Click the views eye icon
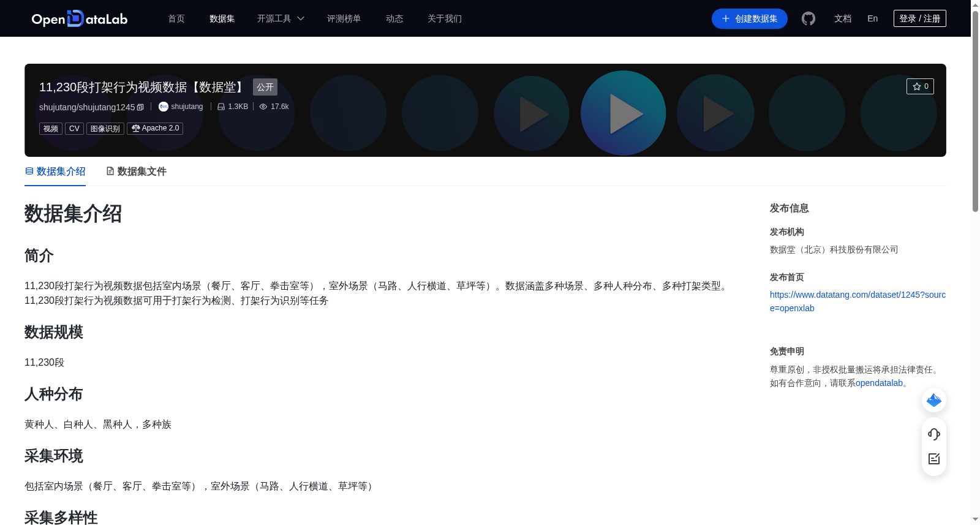The height and width of the screenshot is (525, 980). click(263, 107)
